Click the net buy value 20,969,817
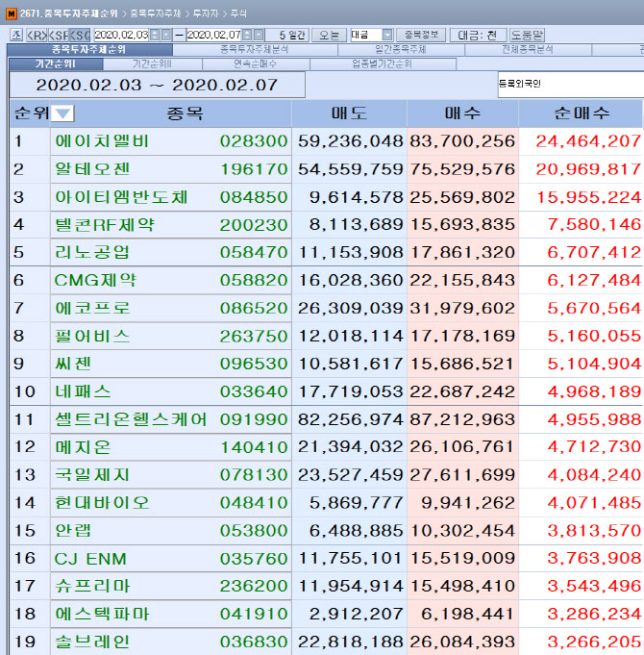 tap(588, 169)
